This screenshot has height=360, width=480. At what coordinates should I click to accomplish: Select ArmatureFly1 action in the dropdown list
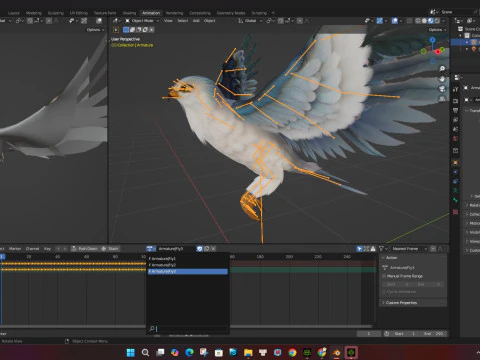(188, 259)
